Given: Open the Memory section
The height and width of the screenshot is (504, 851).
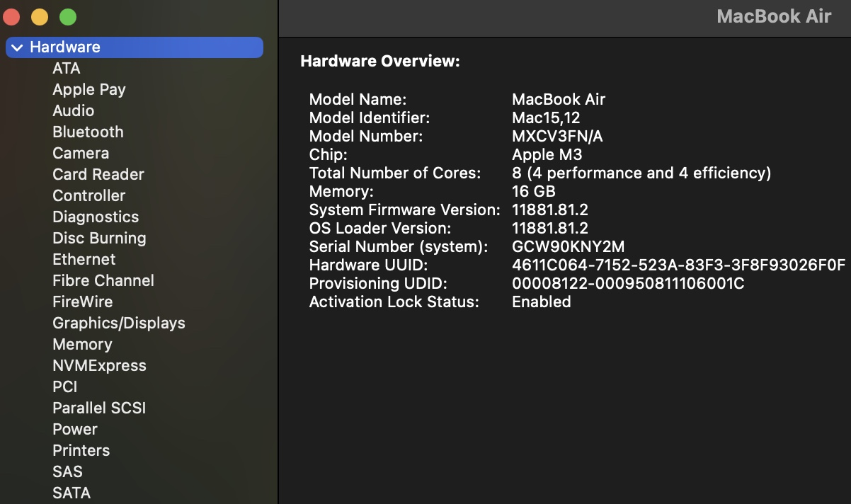Looking at the screenshot, I should [83, 344].
